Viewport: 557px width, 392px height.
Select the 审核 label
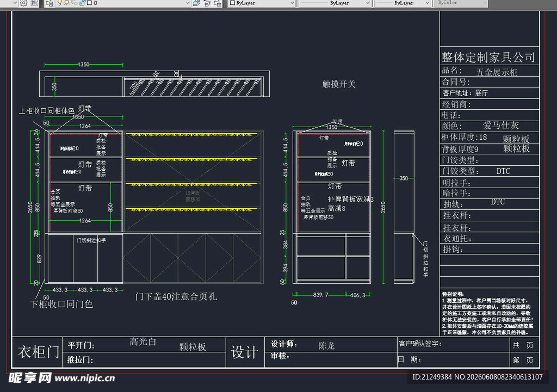pos(280,356)
